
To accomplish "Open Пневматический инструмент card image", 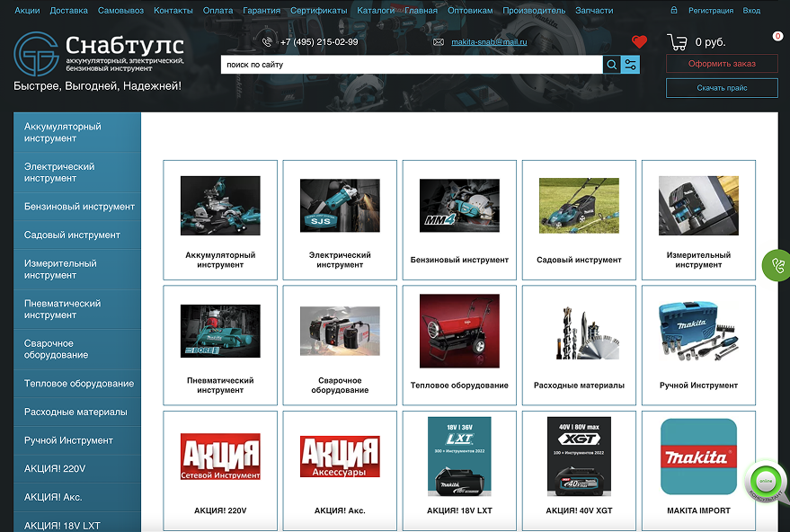I will 220,331.
